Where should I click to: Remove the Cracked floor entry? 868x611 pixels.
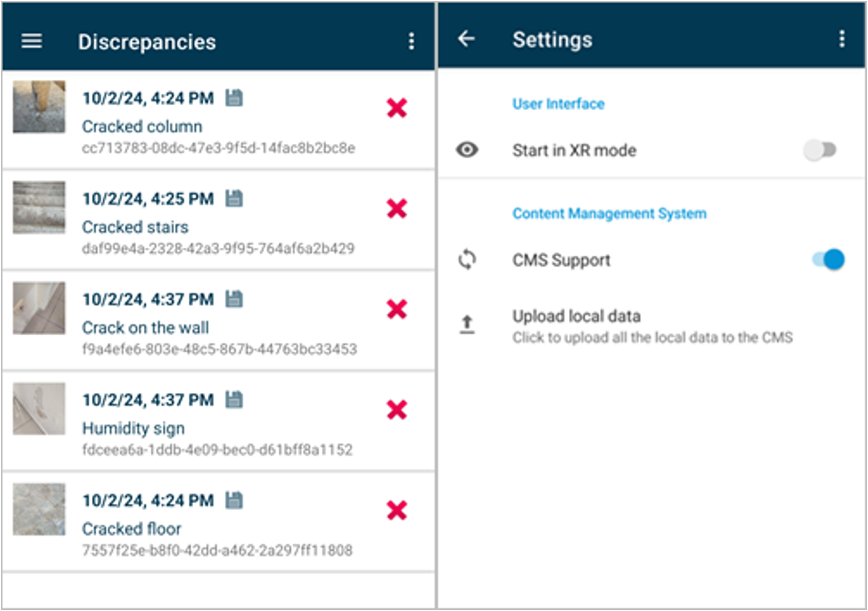[x=397, y=510]
